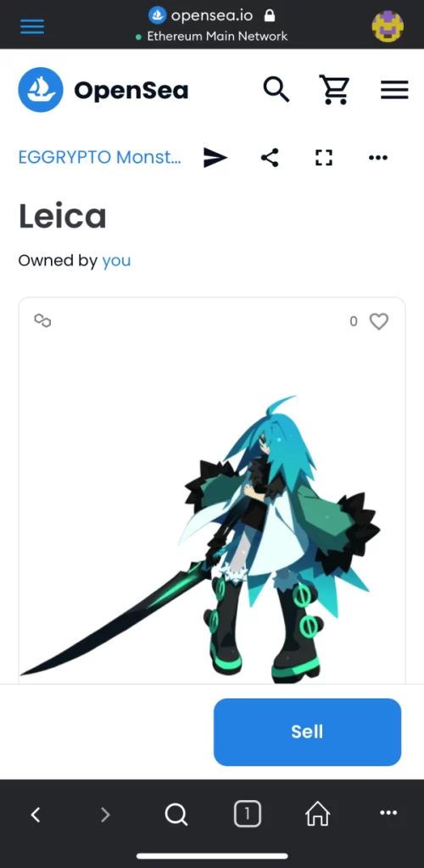424x868 pixels.
Task: Open EGGRYPTO Monst... collection link
Action: click(x=99, y=157)
